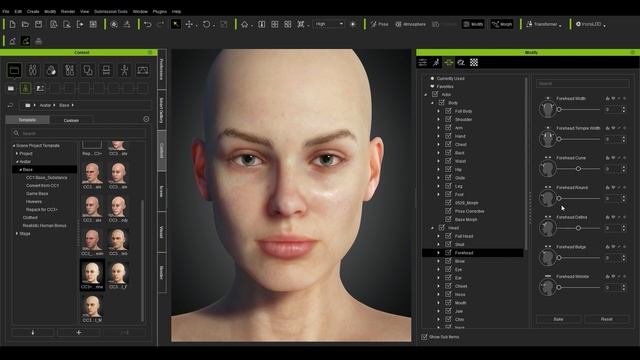640x360 pixels.
Task: Expand the Project folder in Content tree
Action: pyautogui.click(x=17, y=153)
